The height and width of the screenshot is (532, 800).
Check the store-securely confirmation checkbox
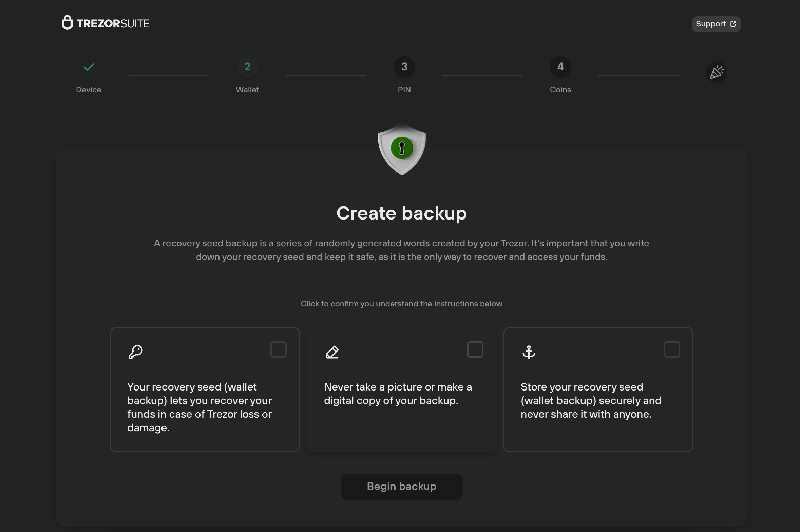(x=672, y=349)
